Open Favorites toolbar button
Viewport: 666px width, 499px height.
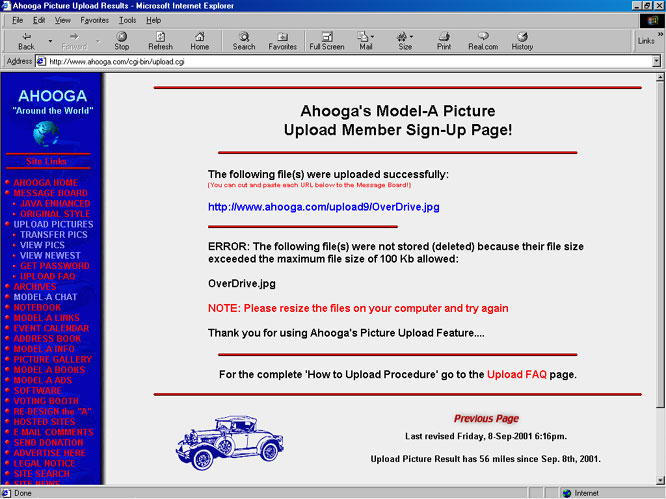click(283, 40)
